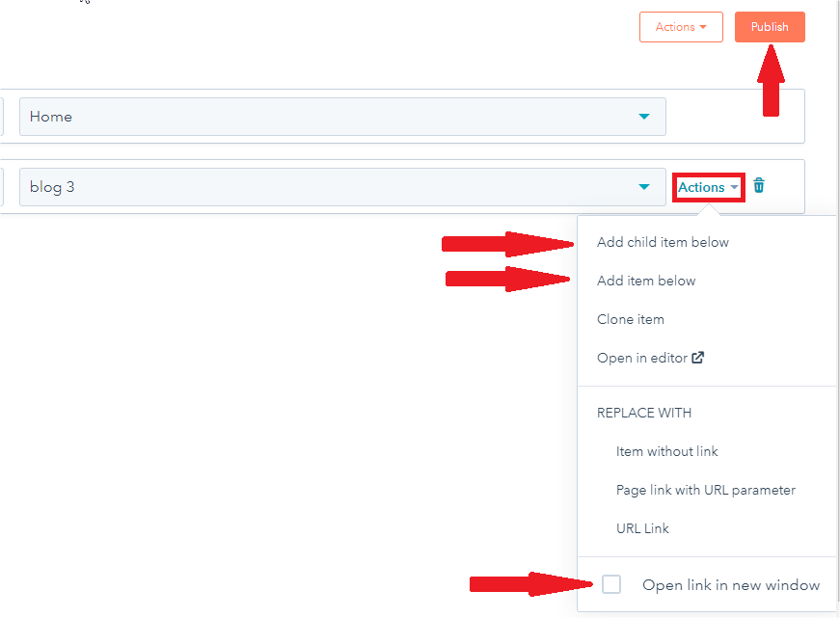Select 'Add item below' option
This screenshot has width=840, height=618.
646,281
